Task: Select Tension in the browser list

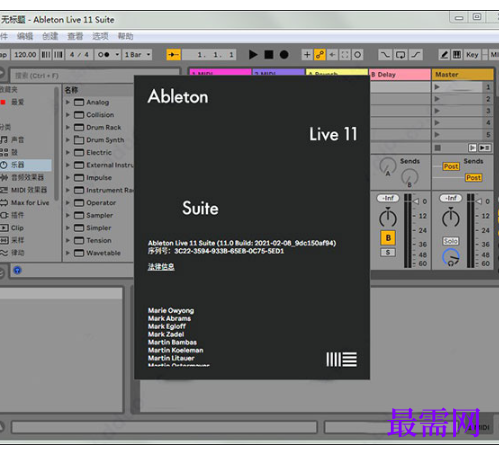Action: click(99, 240)
